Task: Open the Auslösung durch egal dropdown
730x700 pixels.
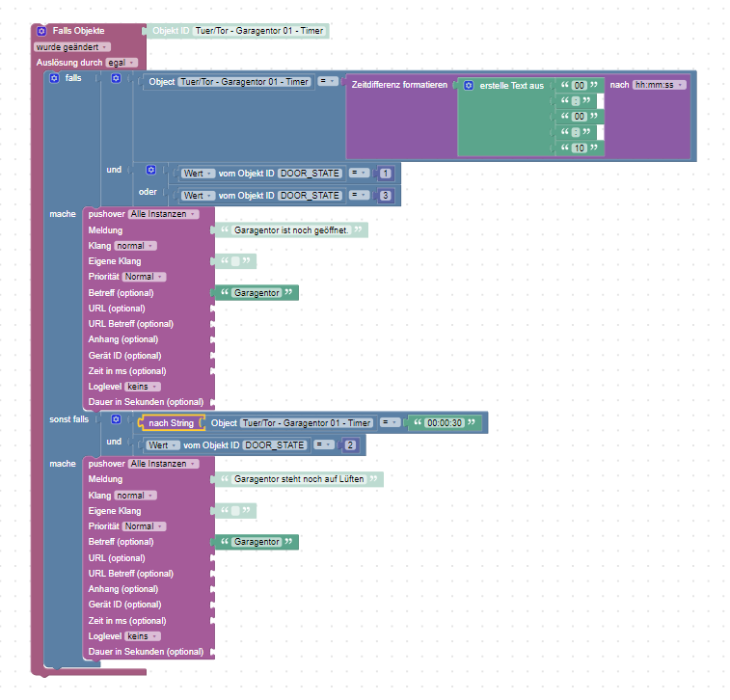Action: click(x=122, y=63)
